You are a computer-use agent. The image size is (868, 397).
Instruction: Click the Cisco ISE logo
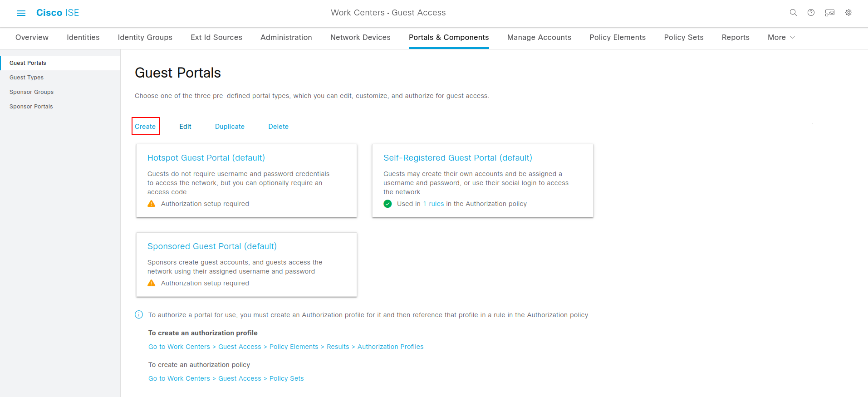[x=58, y=13]
